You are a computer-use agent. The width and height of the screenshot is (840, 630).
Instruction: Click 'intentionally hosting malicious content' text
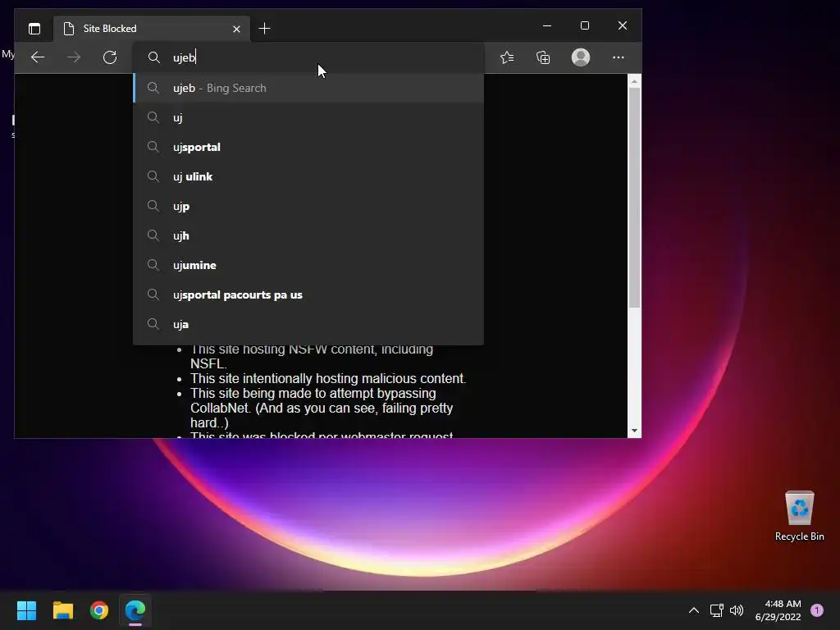354,379
